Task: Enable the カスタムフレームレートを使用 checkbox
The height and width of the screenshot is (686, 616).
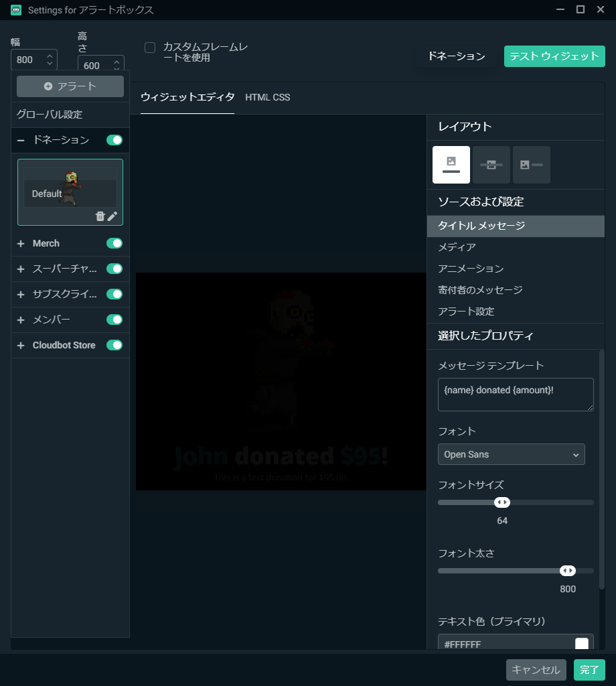Action: 149,48
